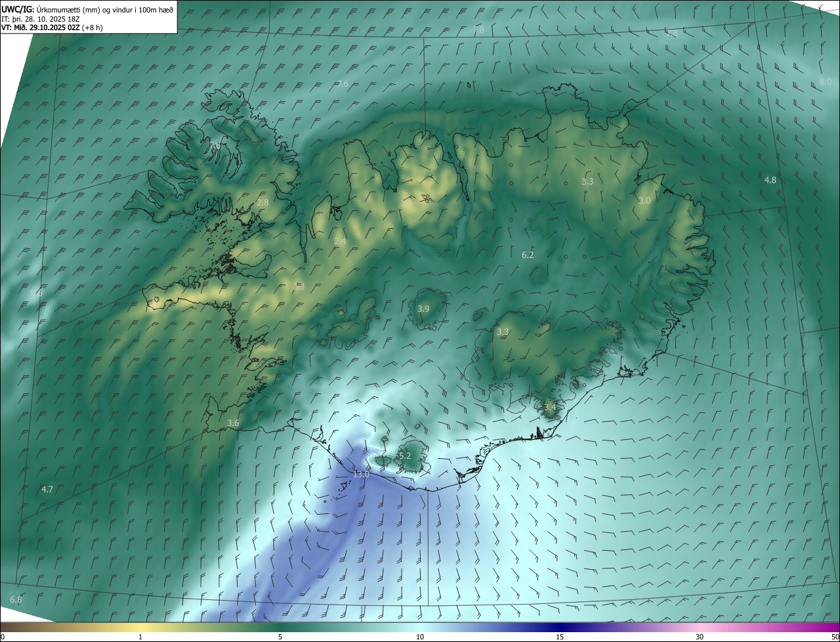Image resolution: width=840 pixels, height=642 pixels.
Task: Select the 5.2 value on the map
Action: (404, 456)
